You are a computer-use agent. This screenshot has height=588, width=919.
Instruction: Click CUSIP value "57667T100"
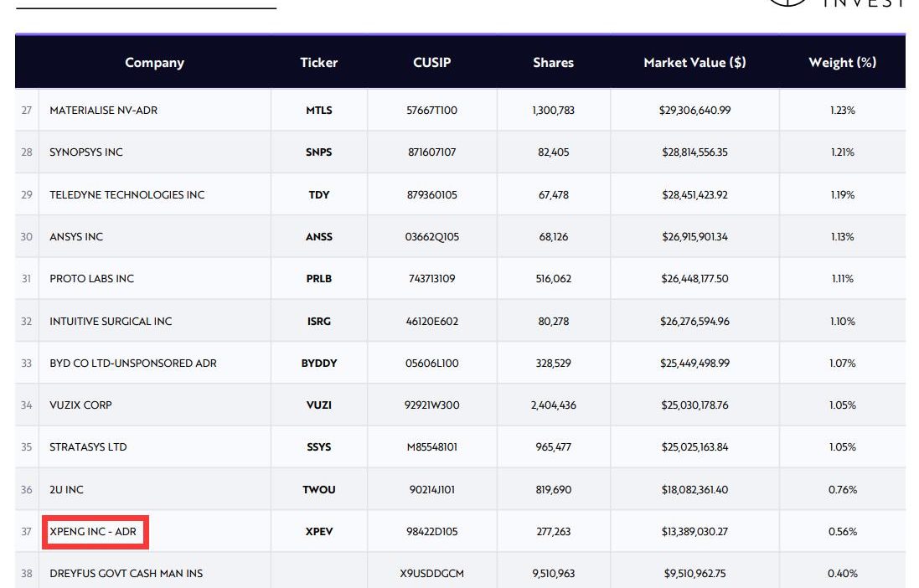[x=432, y=111]
